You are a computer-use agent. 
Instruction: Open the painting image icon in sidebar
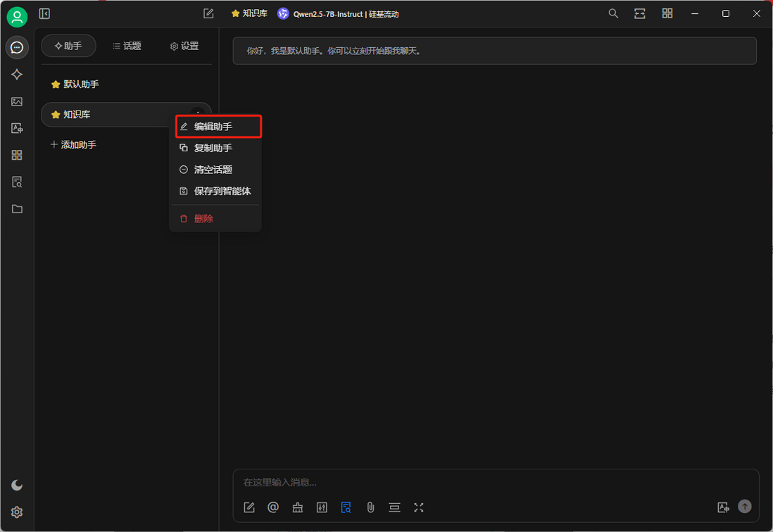coord(17,101)
